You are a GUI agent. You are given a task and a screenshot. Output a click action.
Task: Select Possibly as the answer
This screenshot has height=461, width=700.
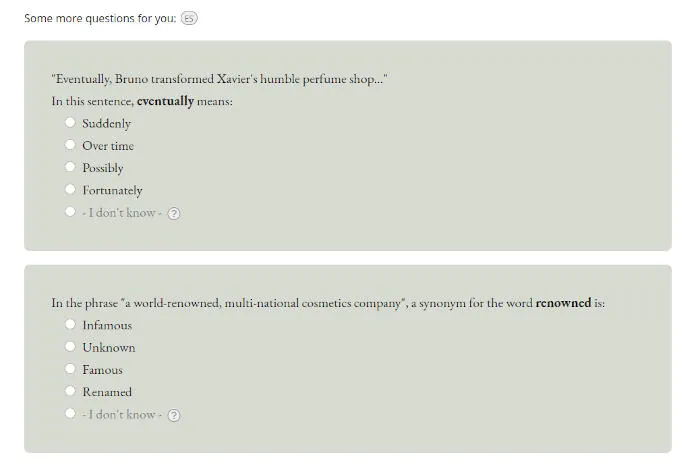tap(70, 167)
